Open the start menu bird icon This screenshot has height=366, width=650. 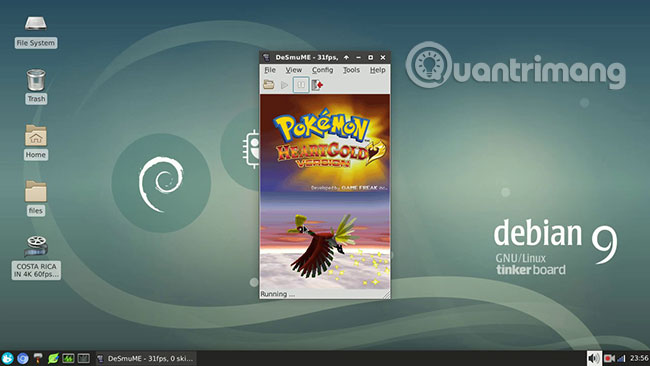point(7,358)
